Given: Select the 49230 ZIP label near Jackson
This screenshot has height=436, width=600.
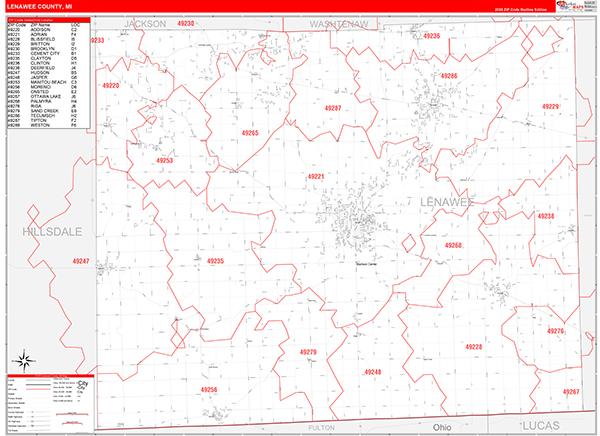Looking at the screenshot, I should click(x=186, y=23).
